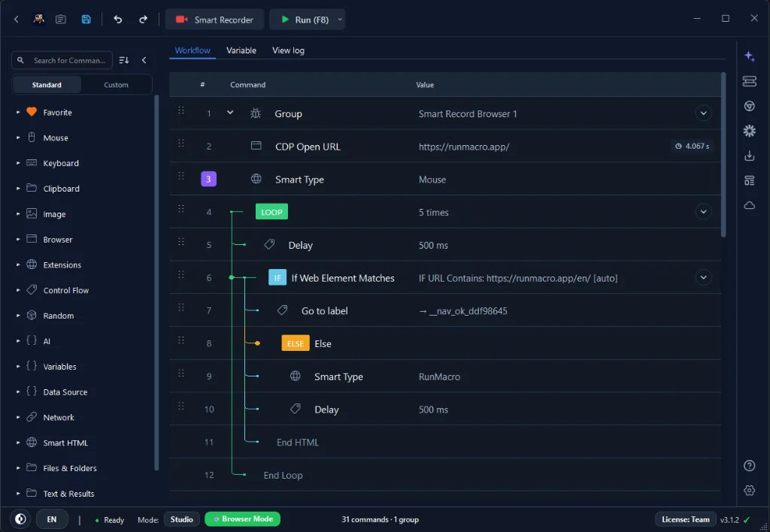Screen dimensions: 770x532
Task: Expand the Control Flow command category
Action: tap(66, 290)
